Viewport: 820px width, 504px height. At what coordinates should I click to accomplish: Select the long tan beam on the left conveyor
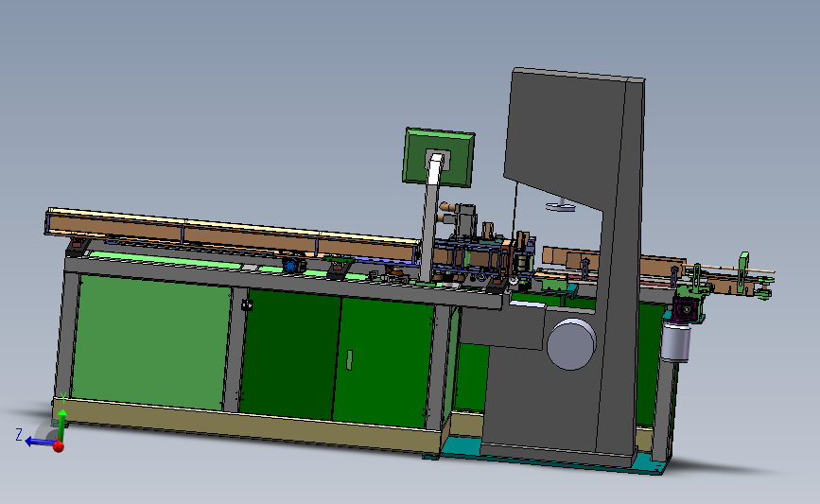(233, 234)
